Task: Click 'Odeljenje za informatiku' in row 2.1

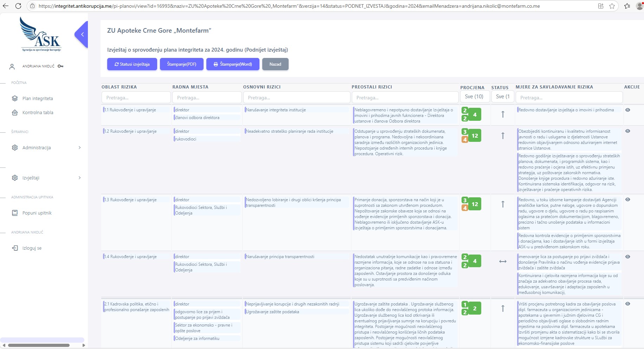Action: click(197, 338)
